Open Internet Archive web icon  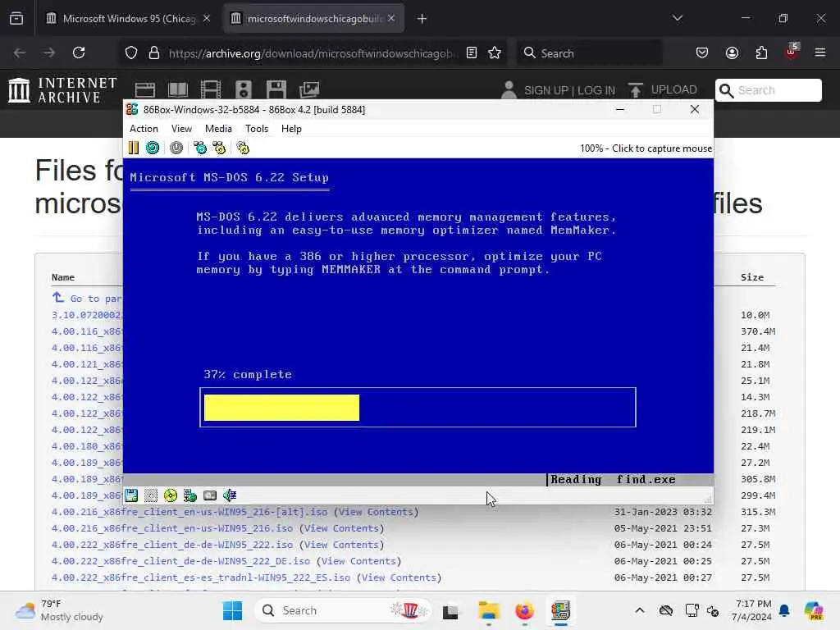click(x=145, y=90)
